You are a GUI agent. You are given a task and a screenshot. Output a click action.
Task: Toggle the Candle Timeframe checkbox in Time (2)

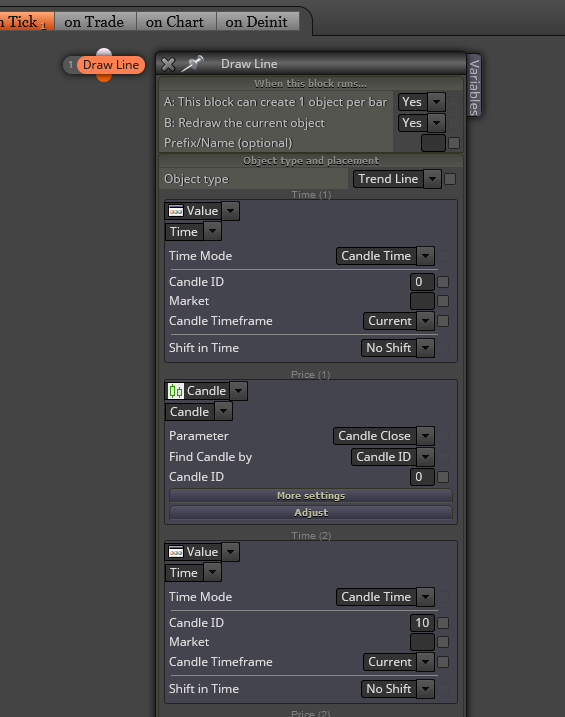pos(443,662)
